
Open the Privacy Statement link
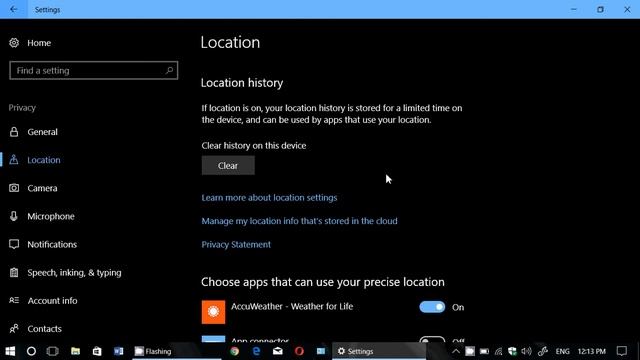[x=236, y=244]
